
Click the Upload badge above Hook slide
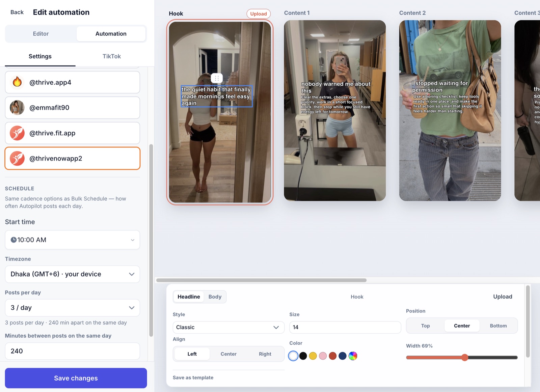click(259, 14)
